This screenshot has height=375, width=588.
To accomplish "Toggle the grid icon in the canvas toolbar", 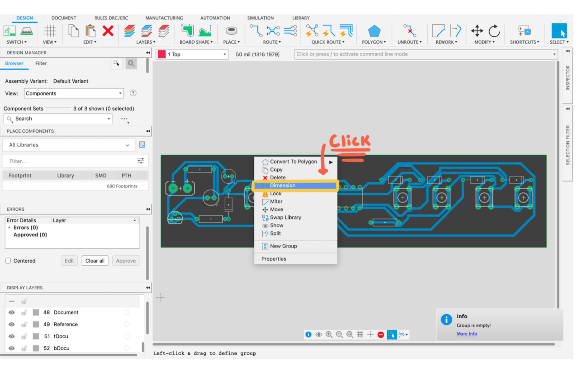I will 360,334.
